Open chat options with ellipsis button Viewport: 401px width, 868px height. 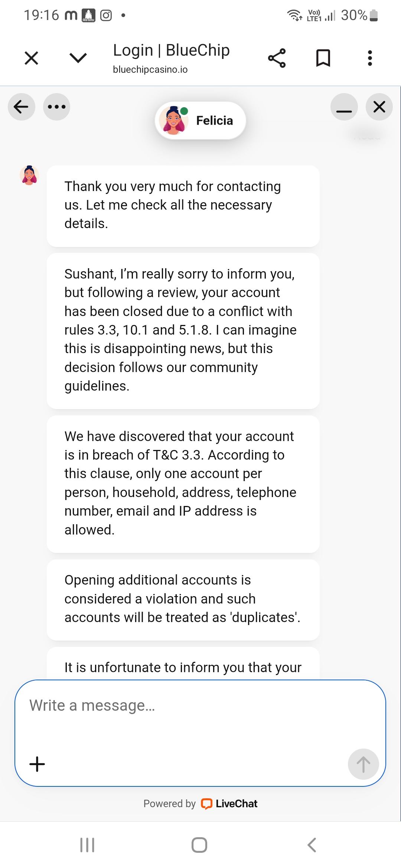coord(57,107)
